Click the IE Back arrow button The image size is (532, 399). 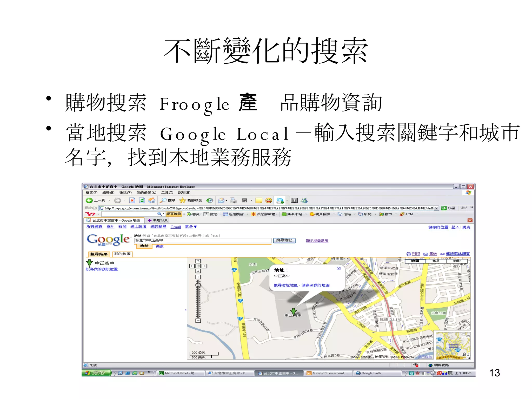pyautogui.click(x=89, y=200)
